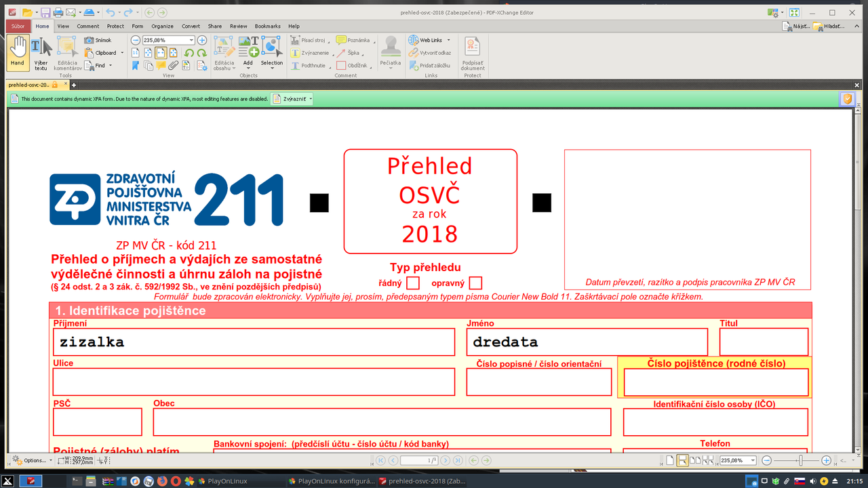Click the Hľadať search button

click(829, 26)
